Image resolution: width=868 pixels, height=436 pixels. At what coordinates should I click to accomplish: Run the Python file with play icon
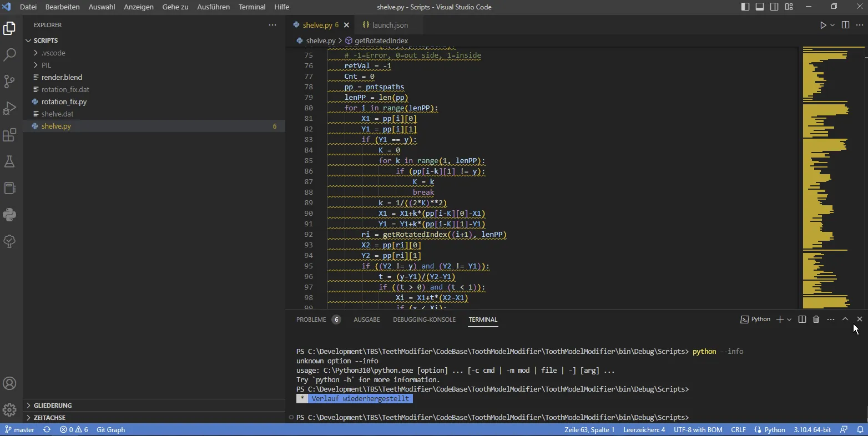coord(823,25)
